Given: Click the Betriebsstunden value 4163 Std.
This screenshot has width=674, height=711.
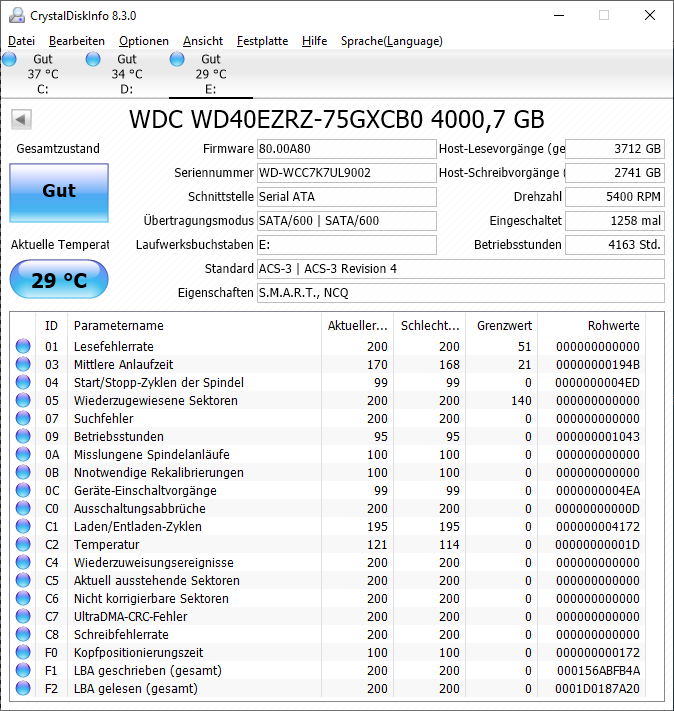Looking at the screenshot, I should (x=615, y=245).
